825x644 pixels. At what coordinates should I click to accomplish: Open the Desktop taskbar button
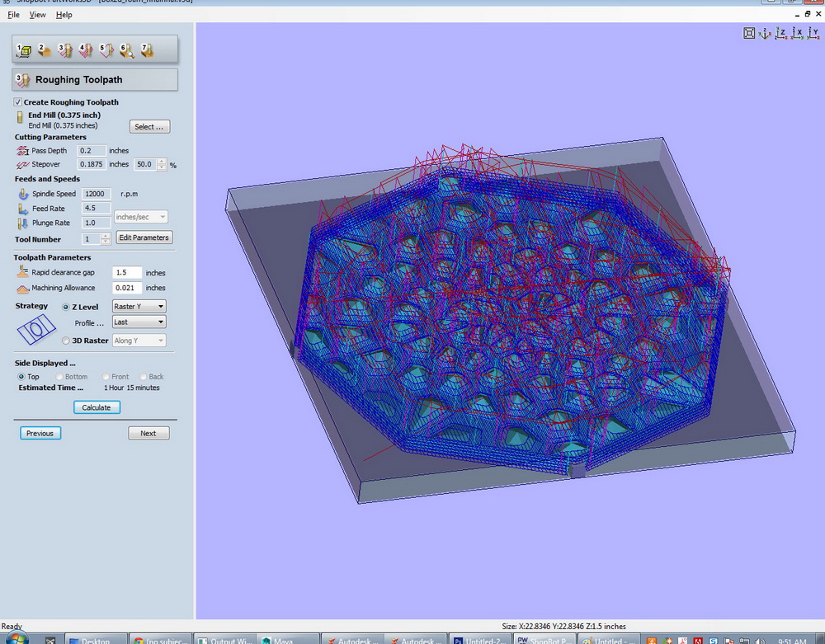click(x=96, y=639)
